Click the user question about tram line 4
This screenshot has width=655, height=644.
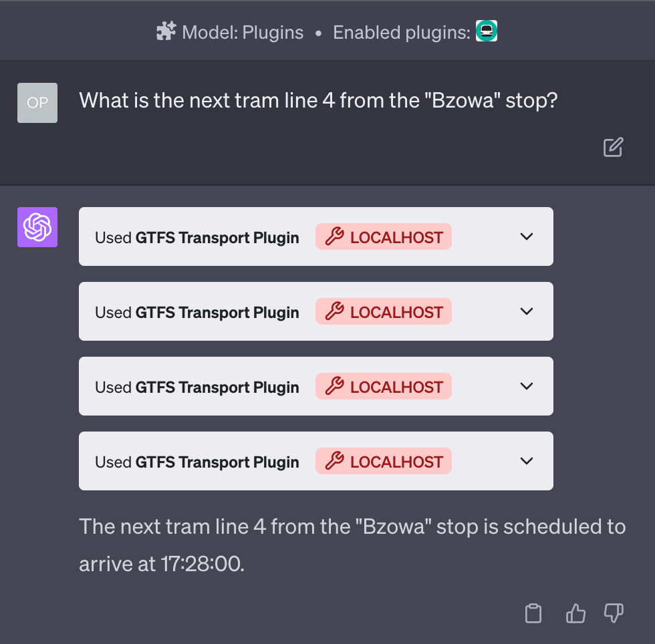click(318, 101)
